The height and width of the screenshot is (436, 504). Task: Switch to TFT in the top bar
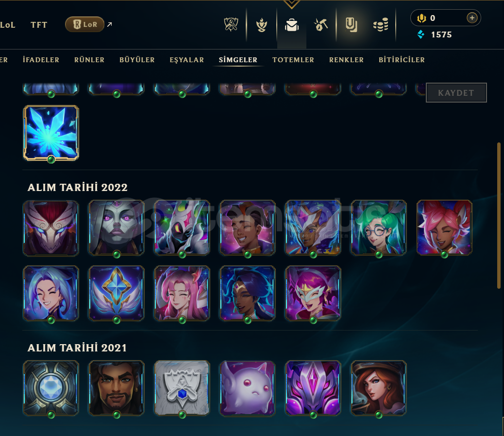tap(39, 25)
